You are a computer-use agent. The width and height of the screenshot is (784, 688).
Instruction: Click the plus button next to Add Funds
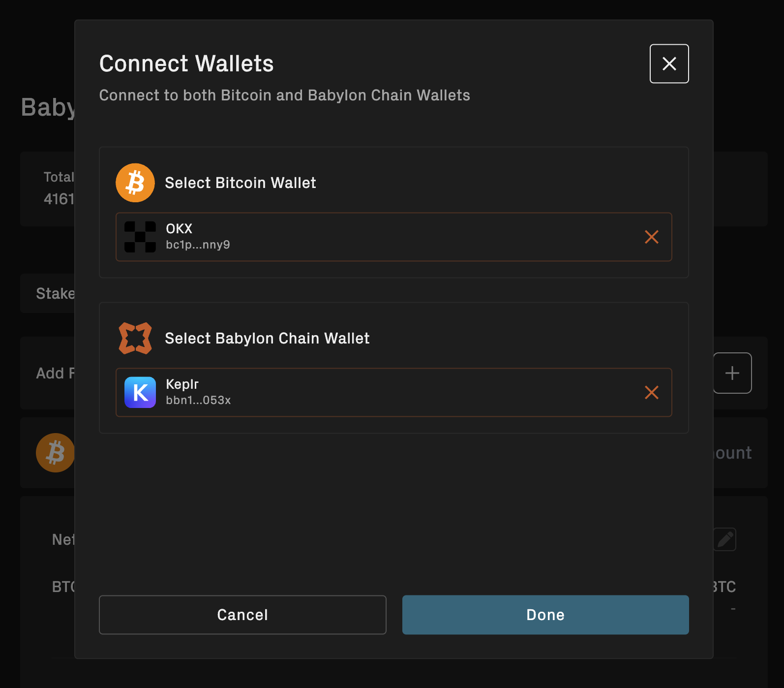[x=732, y=373]
